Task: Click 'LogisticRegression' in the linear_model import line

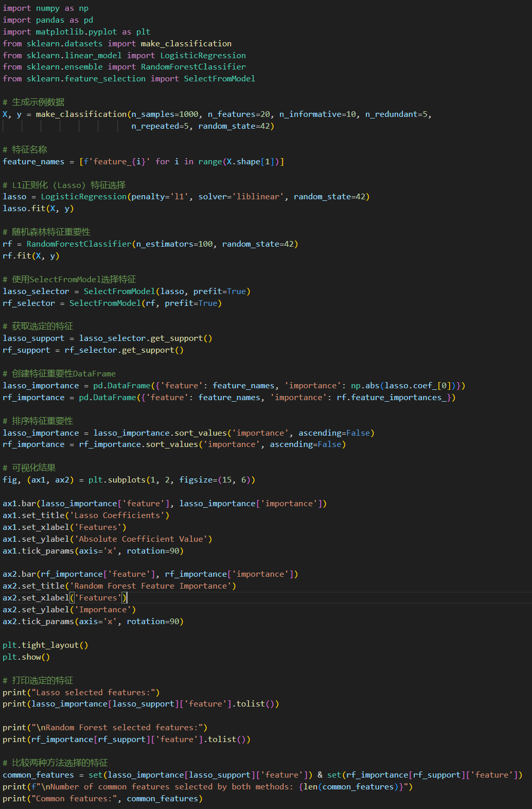Action: point(203,56)
